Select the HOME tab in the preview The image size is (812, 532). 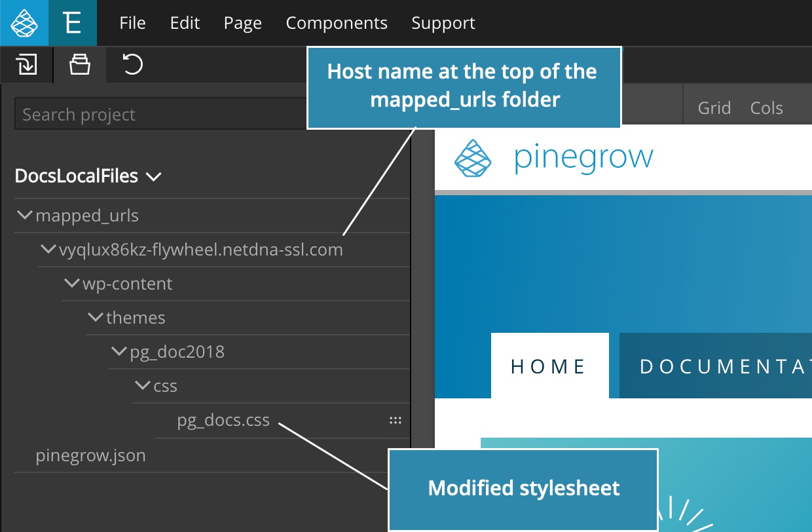[x=549, y=366]
